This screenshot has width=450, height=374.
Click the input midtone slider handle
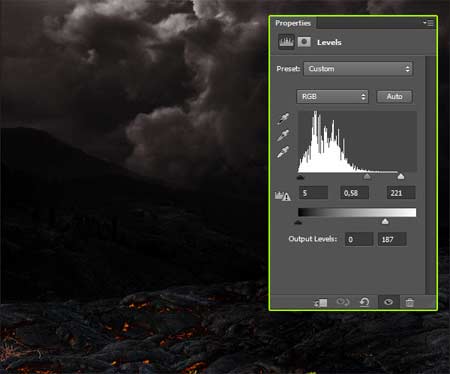click(x=367, y=176)
